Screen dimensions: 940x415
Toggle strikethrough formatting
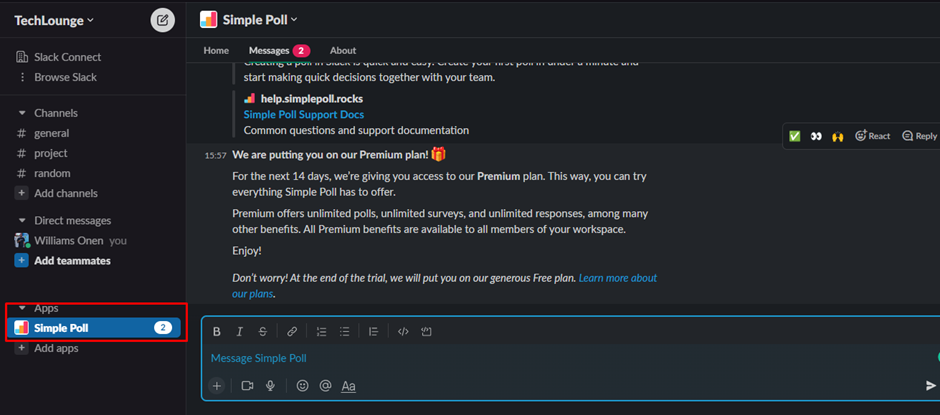point(263,332)
